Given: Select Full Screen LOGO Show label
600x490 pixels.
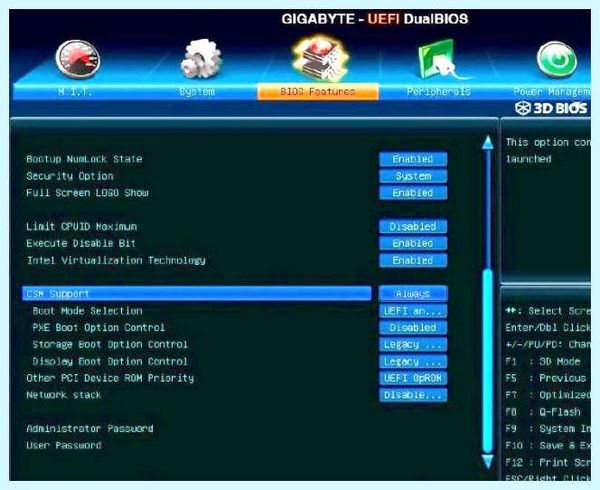Looking at the screenshot, I should 87,193.
